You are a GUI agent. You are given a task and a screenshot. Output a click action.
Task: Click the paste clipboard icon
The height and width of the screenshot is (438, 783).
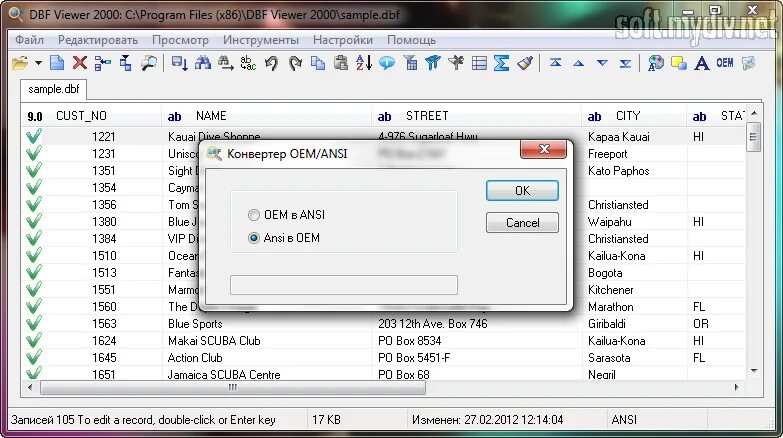coord(341,63)
